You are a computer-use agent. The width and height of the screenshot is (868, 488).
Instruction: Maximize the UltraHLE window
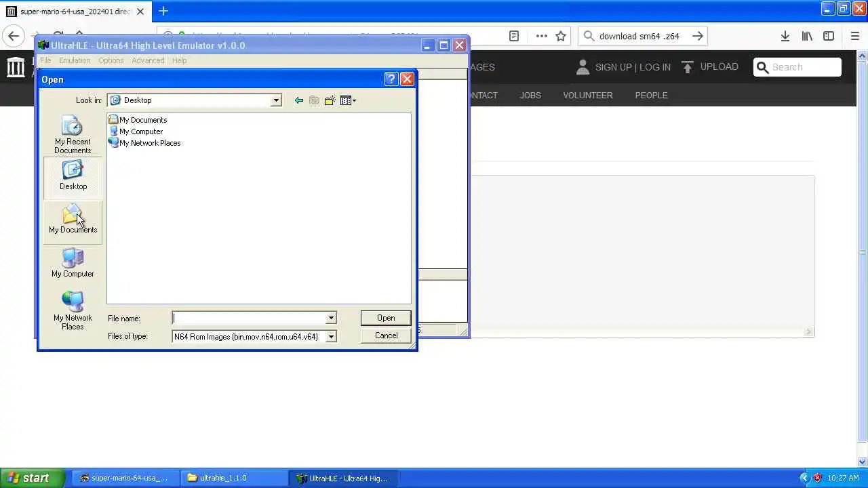(443, 45)
